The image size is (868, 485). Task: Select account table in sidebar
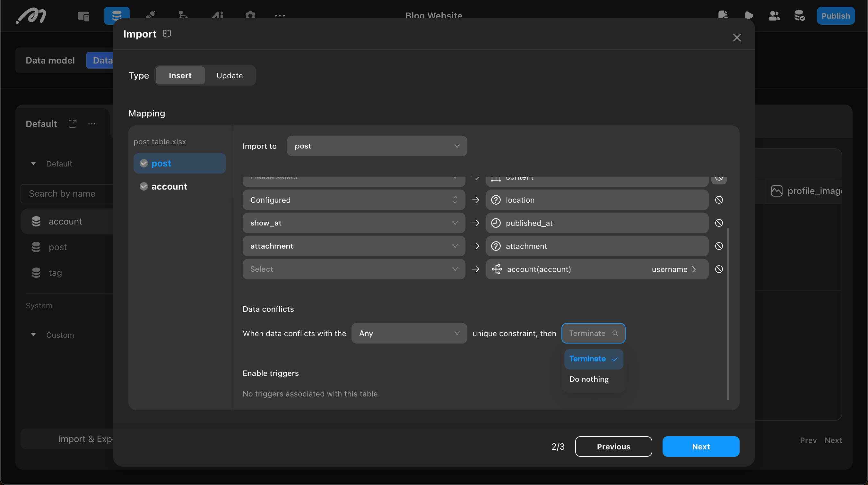click(67, 221)
